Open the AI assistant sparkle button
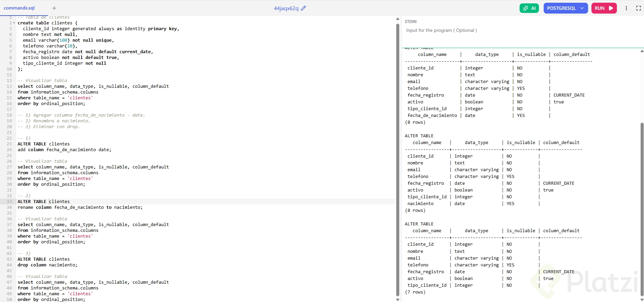This screenshot has height=302, width=644. coord(529,8)
